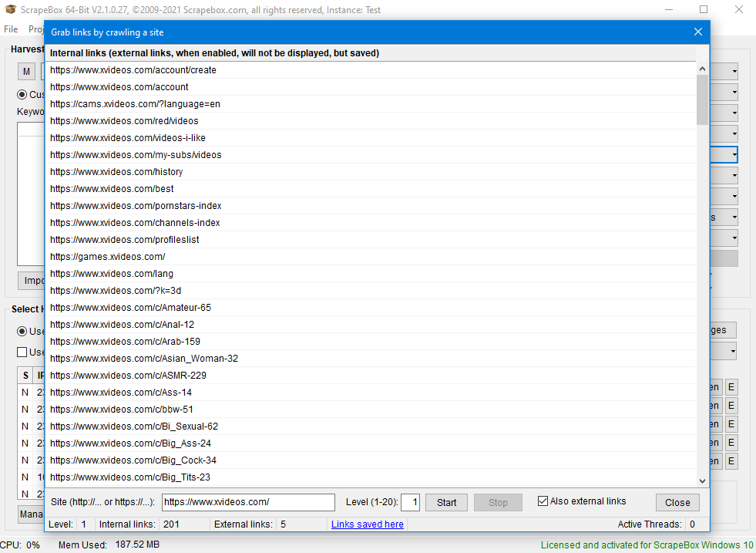Select the Custom radio button in the main window
Screen dimensions: 756x553
pos(22,94)
